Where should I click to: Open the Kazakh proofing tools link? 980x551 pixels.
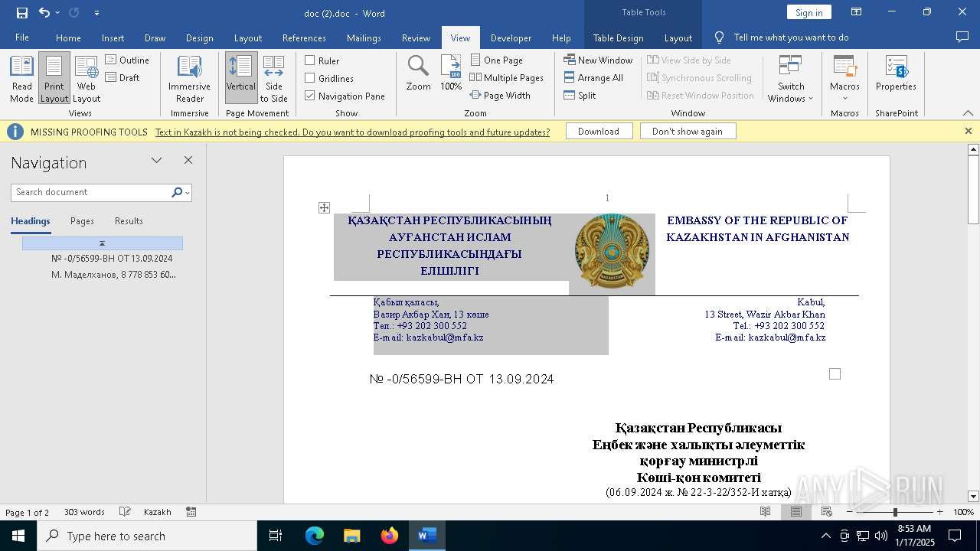352,132
